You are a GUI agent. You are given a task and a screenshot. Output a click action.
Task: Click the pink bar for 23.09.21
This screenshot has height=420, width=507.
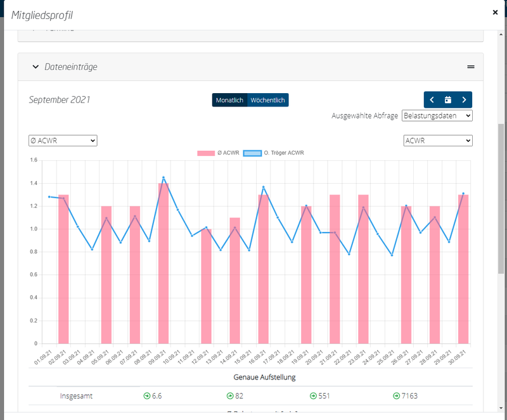pos(363,269)
